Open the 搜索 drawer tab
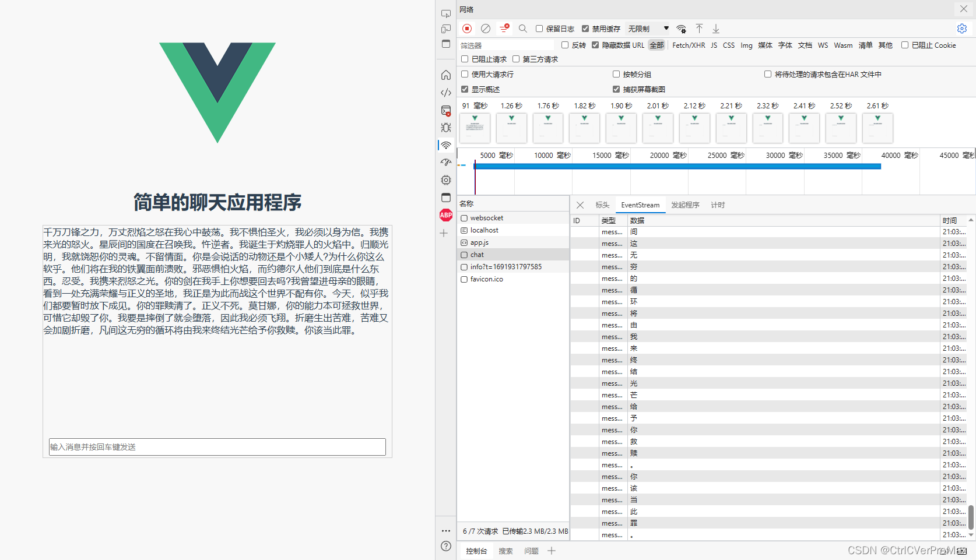The height and width of the screenshot is (560, 976). coord(505,551)
